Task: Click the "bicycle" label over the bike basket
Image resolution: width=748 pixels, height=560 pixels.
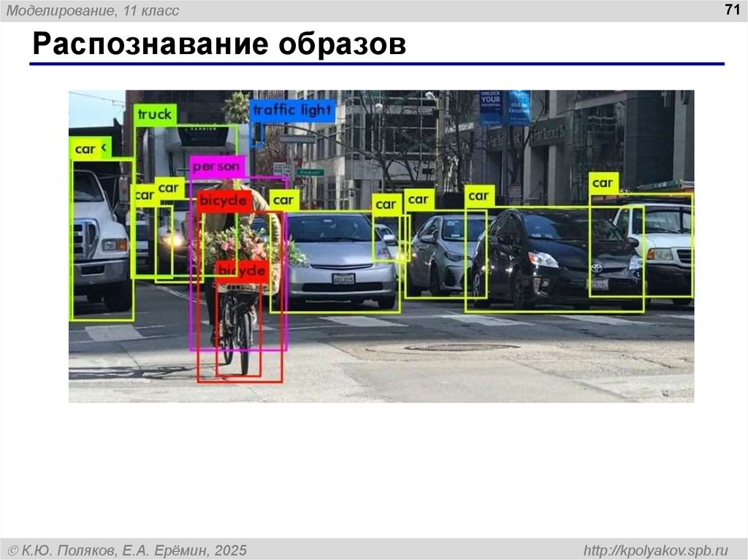Action: click(243, 272)
